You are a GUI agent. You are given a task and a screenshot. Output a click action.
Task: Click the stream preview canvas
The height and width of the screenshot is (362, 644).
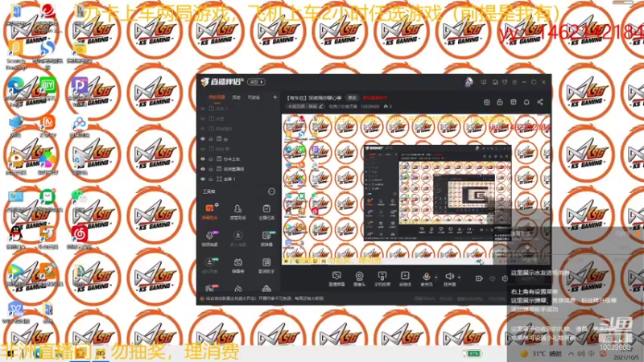[415, 189]
